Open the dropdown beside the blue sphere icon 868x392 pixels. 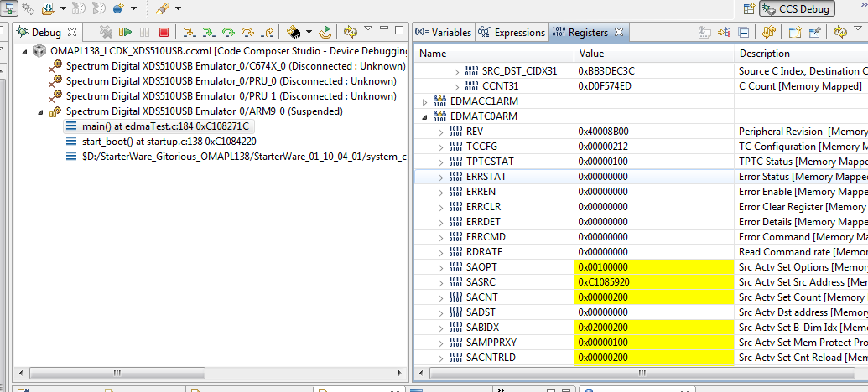(133, 9)
